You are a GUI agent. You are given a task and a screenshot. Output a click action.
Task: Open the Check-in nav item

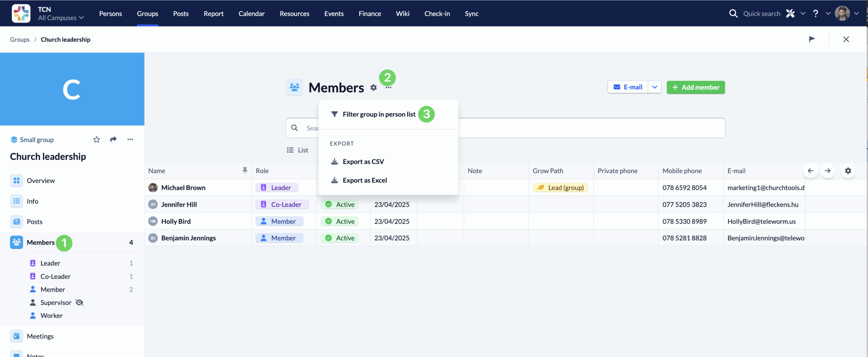(437, 14)
